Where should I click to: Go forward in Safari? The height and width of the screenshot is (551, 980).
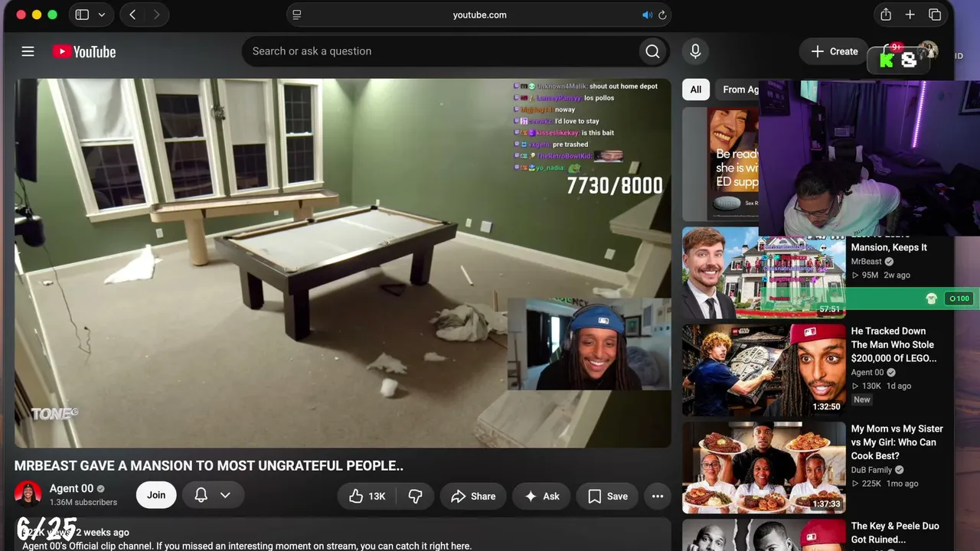pos(156,15)
